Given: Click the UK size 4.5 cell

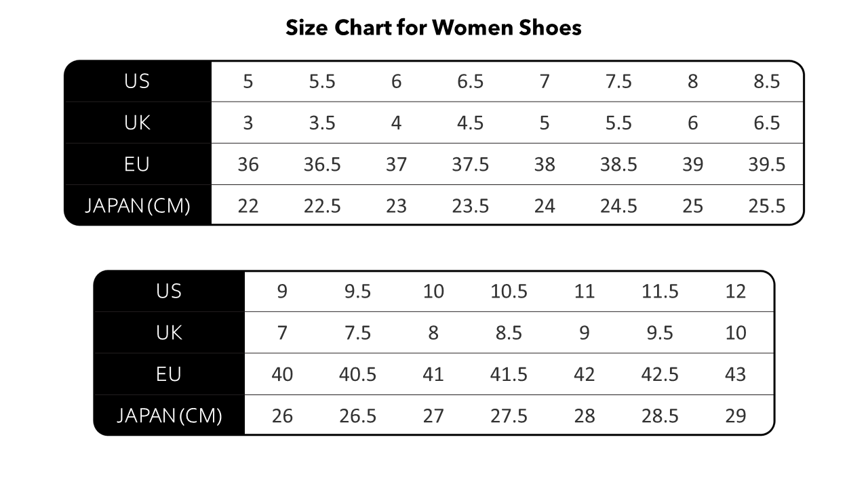Looking at the screenshot, I should click(470, 123).
